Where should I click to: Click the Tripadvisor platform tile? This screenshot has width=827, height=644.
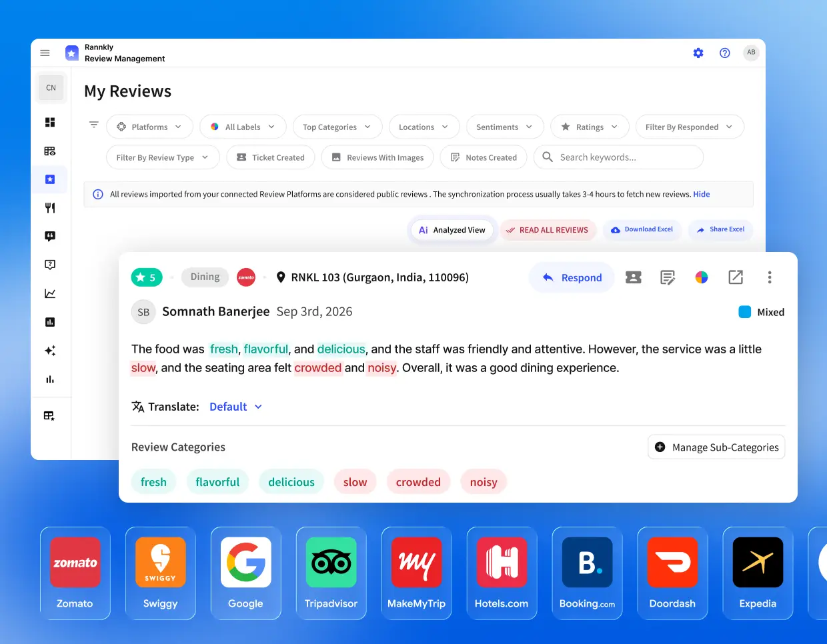(x=331, y=573)
